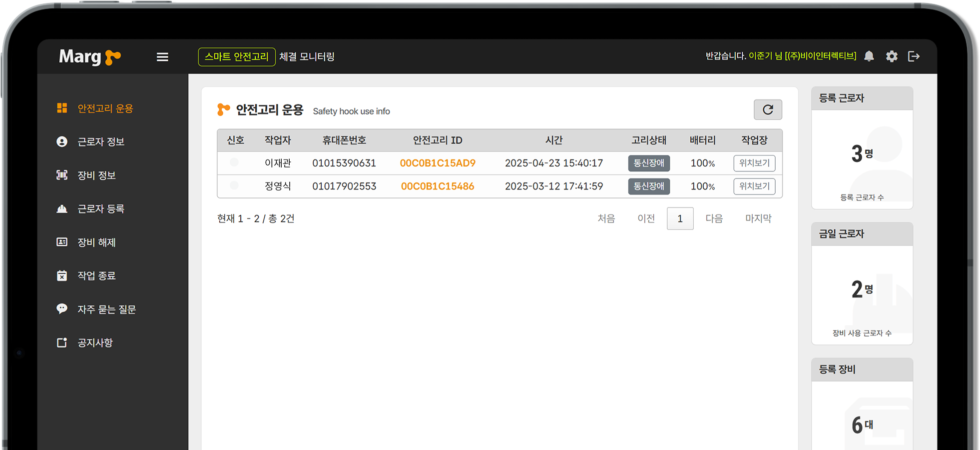The width and height of the screenshot is (980, 450).
Task: Click the hook icon beside 안전고리 운용 title
Action: (223, 109)
